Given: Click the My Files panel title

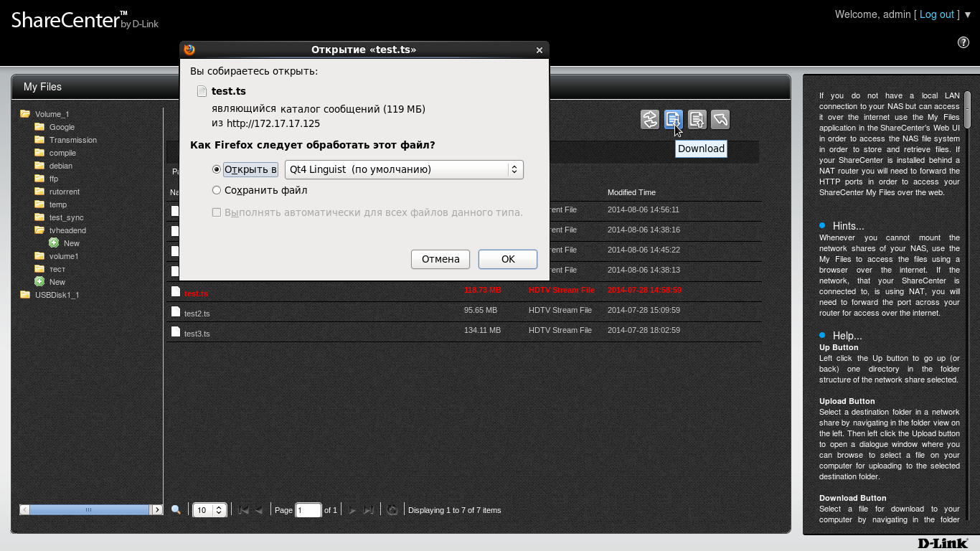Looking at the screenshot, I should pyautogui.click(x=42, y=87).
